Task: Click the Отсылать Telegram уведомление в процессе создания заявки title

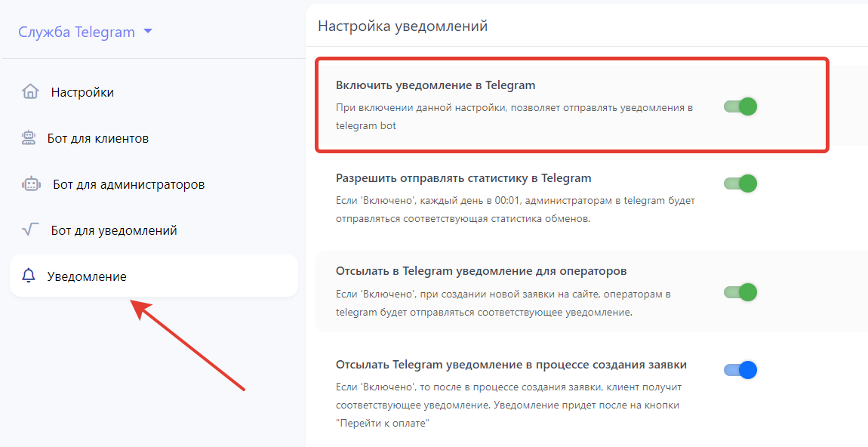Action: (x=511, y=365)
